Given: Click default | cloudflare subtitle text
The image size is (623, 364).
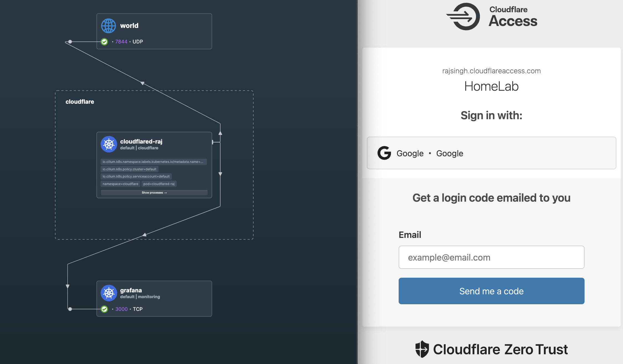Looking at the screenshot, I should (139, 148).
